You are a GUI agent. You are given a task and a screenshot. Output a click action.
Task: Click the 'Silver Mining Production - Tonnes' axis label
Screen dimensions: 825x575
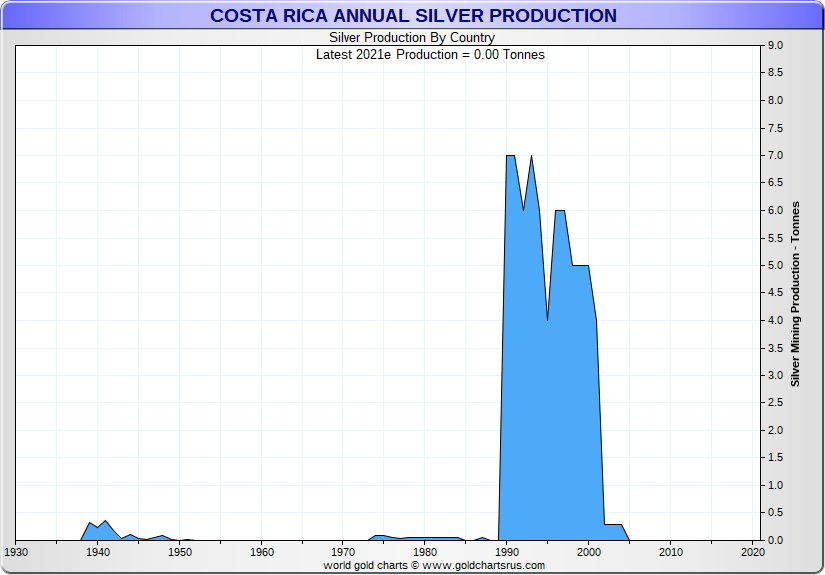796,292
